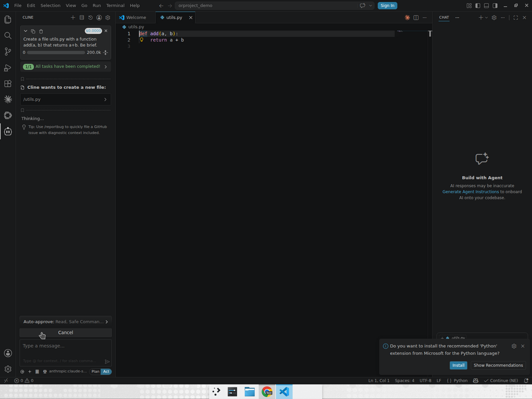Open new chat dropdown arrow in Chat panel
The image size is (532, 399).
pos(486,18)
